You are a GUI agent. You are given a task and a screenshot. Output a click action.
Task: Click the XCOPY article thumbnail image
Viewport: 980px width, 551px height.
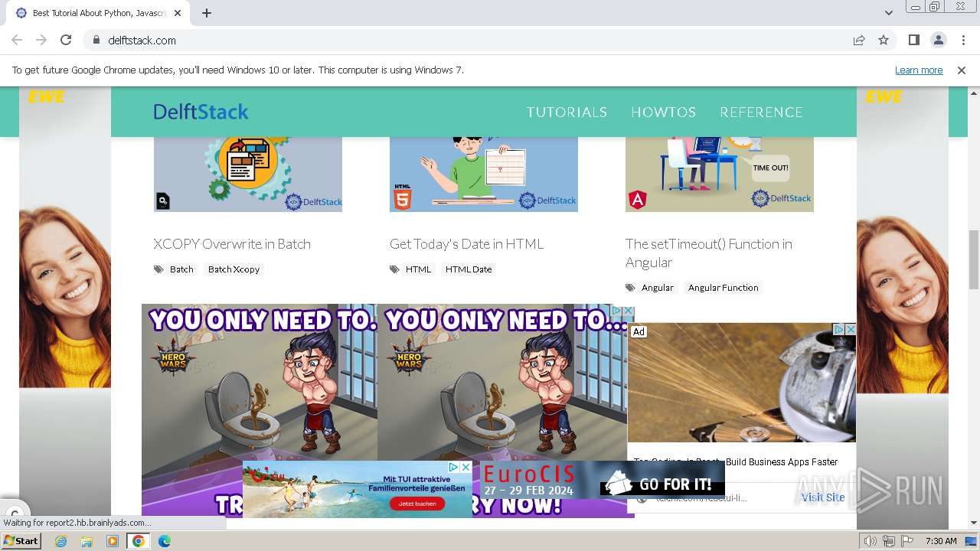tap(248, 174)
